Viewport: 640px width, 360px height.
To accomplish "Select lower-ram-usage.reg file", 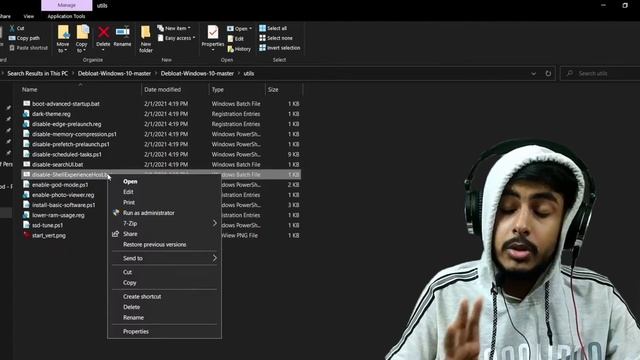I will 58,215.
